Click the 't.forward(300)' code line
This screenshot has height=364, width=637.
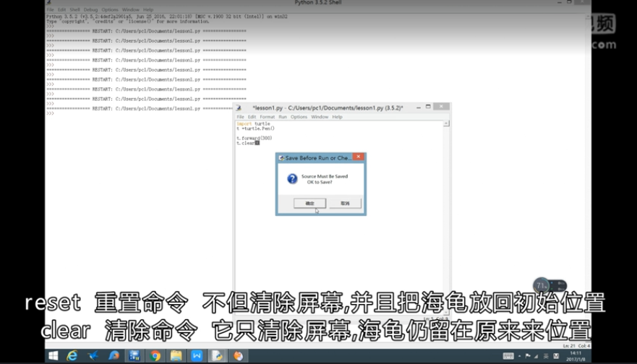(255, 139)
